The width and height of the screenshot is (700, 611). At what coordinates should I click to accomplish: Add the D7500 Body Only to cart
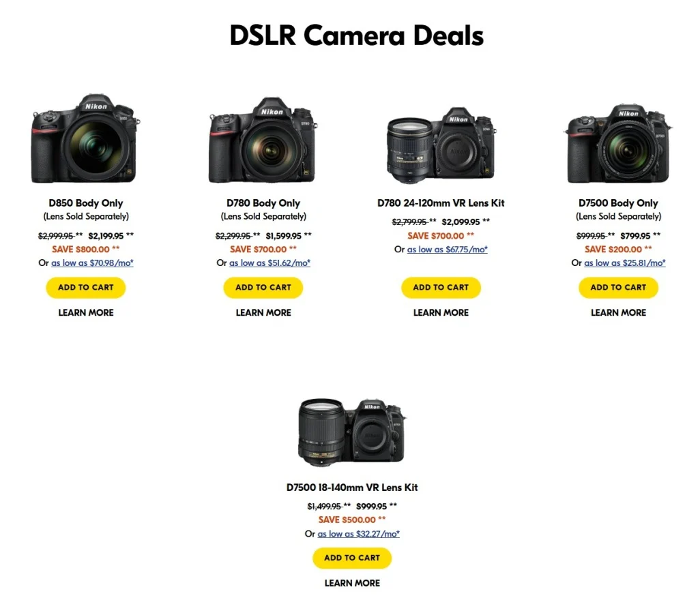point(618,287)
